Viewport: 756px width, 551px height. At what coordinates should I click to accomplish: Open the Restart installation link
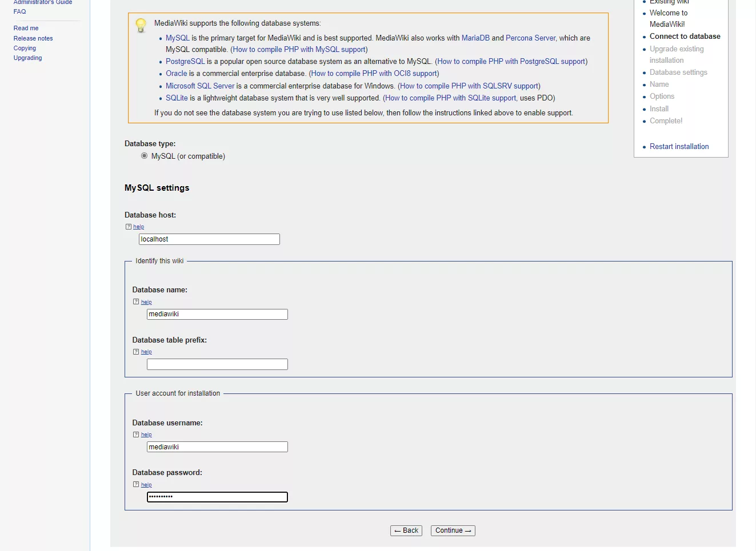click(679, 147)
